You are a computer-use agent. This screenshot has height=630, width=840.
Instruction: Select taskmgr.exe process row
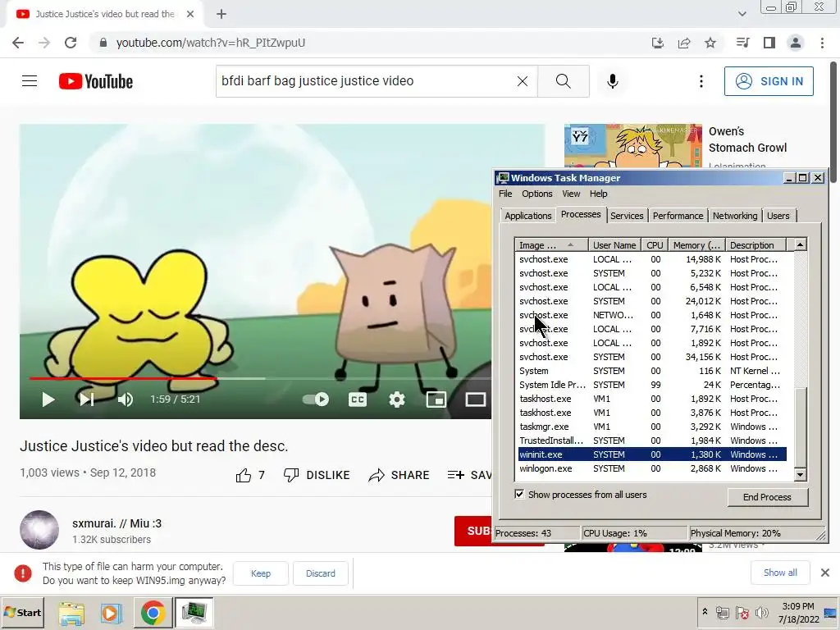point(652,427)
